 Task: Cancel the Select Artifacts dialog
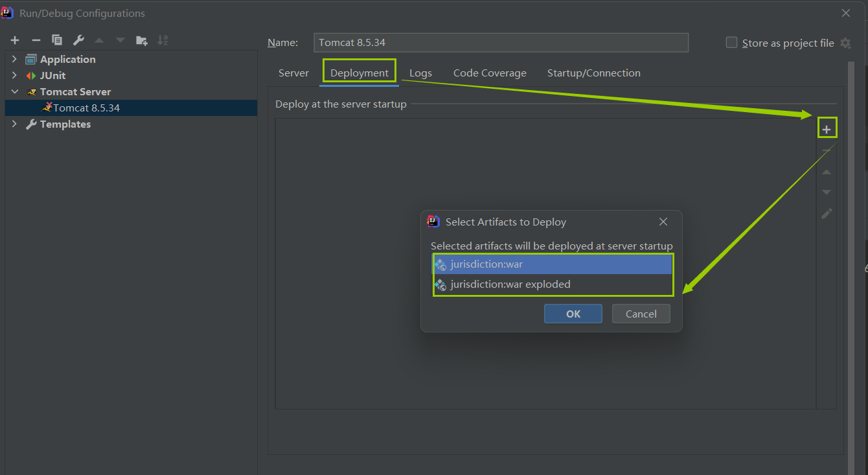tap(641, 314)
